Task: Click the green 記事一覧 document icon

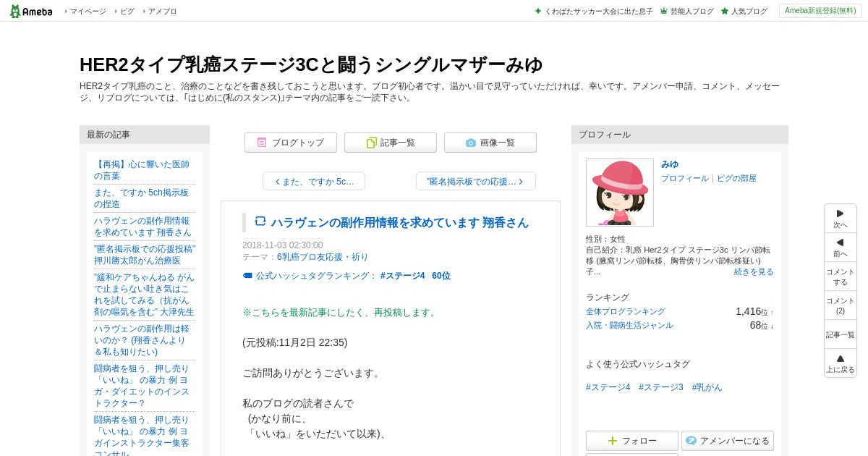Action: point(371,143)
